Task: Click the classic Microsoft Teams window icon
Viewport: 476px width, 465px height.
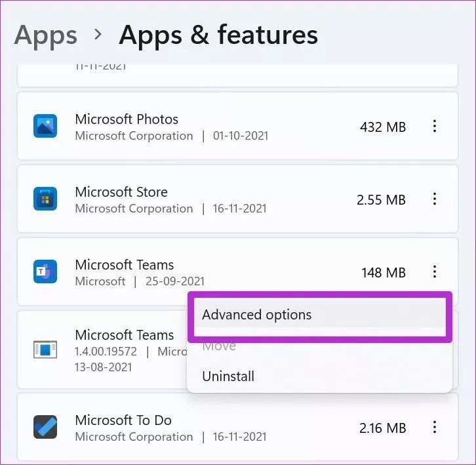Action: [45, 350]
